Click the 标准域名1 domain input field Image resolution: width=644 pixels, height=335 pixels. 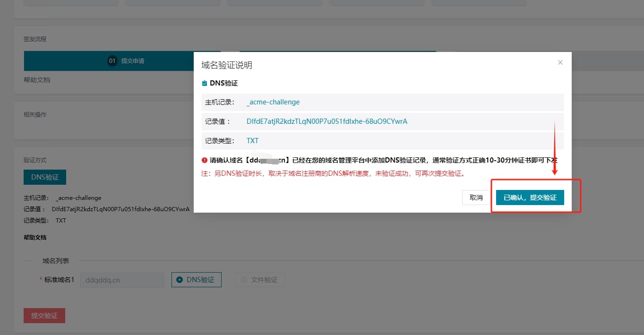[122, 280]
